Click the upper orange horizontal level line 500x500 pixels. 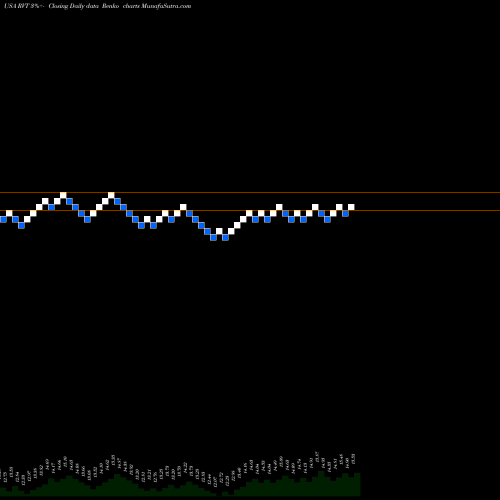(250, 192)
